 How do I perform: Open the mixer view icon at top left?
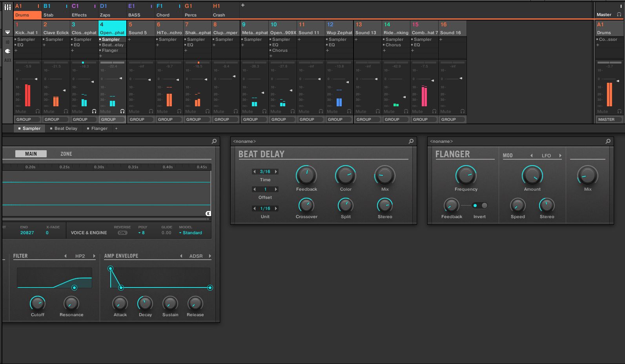(7, 7)
